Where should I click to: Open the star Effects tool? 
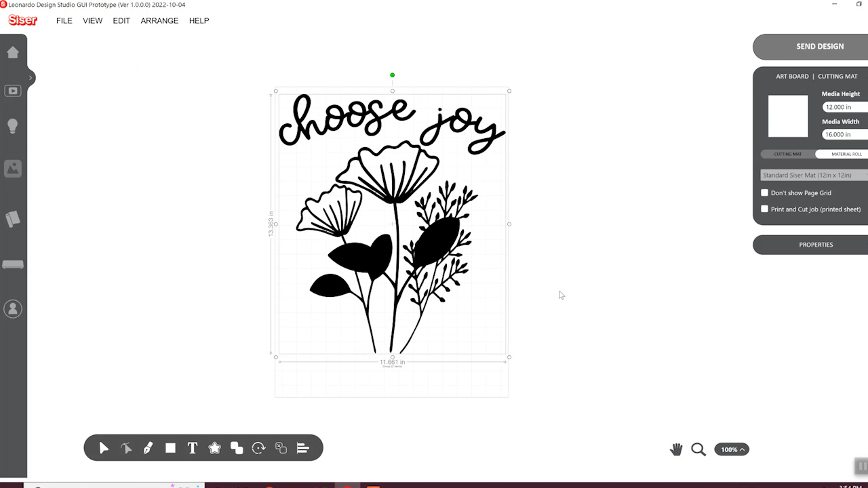coord(214,448)
